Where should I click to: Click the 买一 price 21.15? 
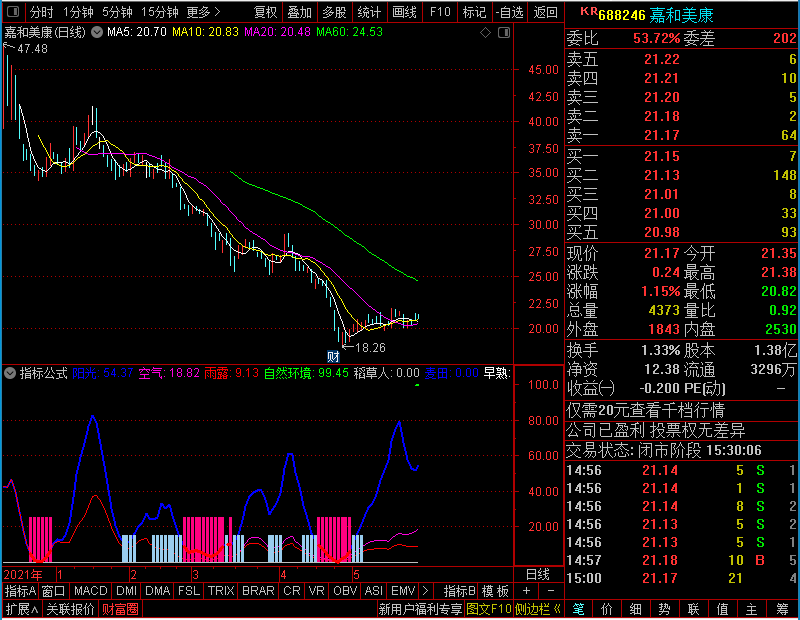pos(662,156)
